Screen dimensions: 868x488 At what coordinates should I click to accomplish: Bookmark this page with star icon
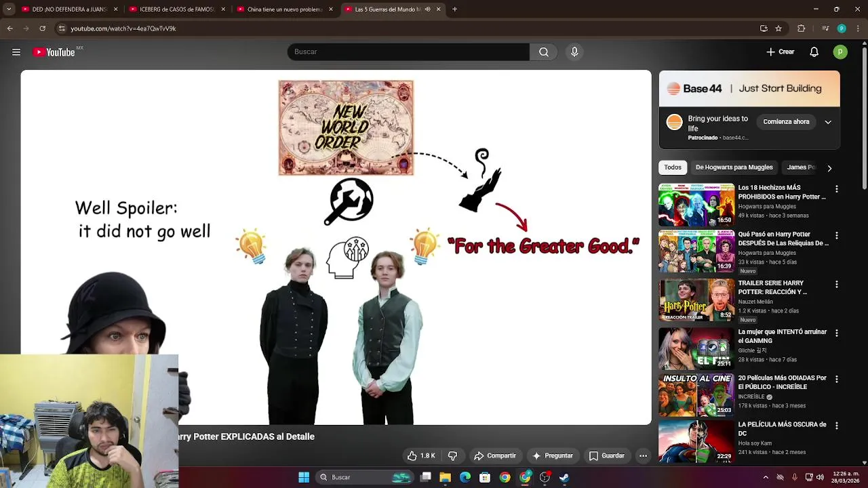coord(778,28)
